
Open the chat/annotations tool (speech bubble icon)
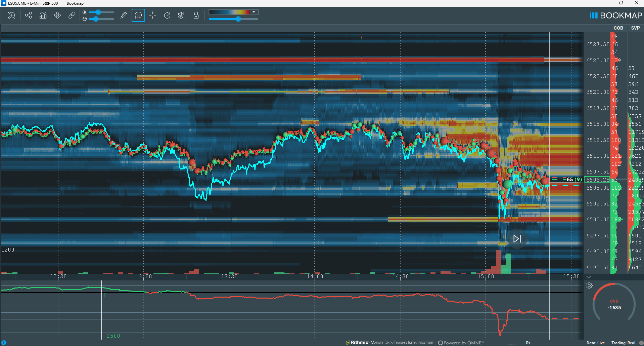point(138,15)
